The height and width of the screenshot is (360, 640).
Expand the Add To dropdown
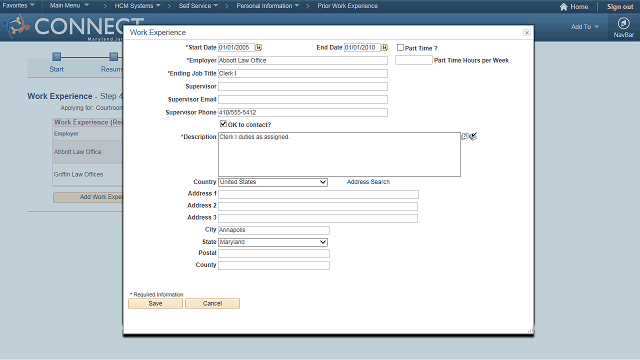pos(584,27)
